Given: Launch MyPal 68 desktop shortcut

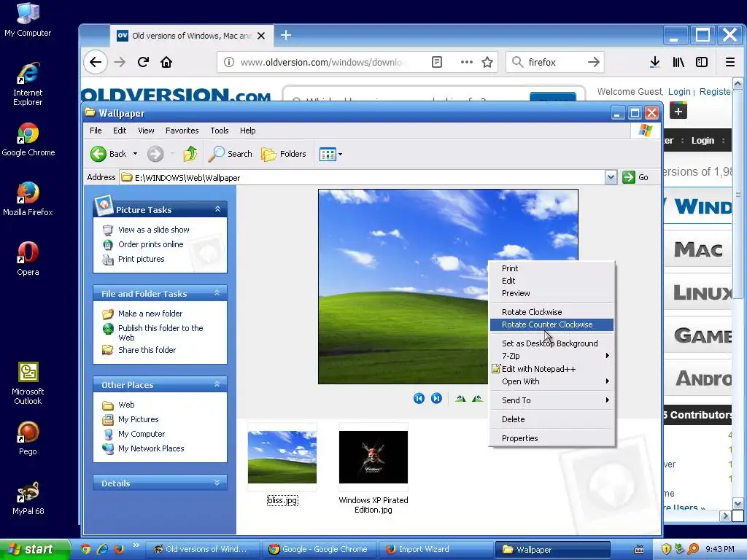Looking at the screenshot, I should [x=28, y=498].
